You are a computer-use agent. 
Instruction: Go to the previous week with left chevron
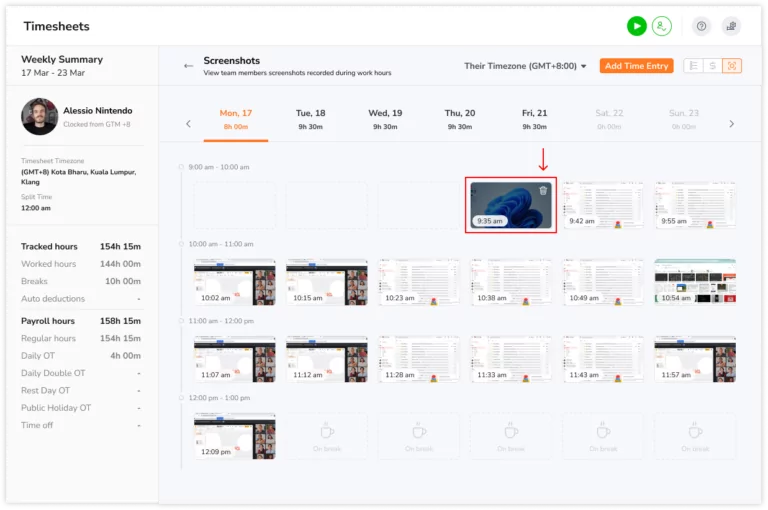pyautogui.click(x=188, y=124)
